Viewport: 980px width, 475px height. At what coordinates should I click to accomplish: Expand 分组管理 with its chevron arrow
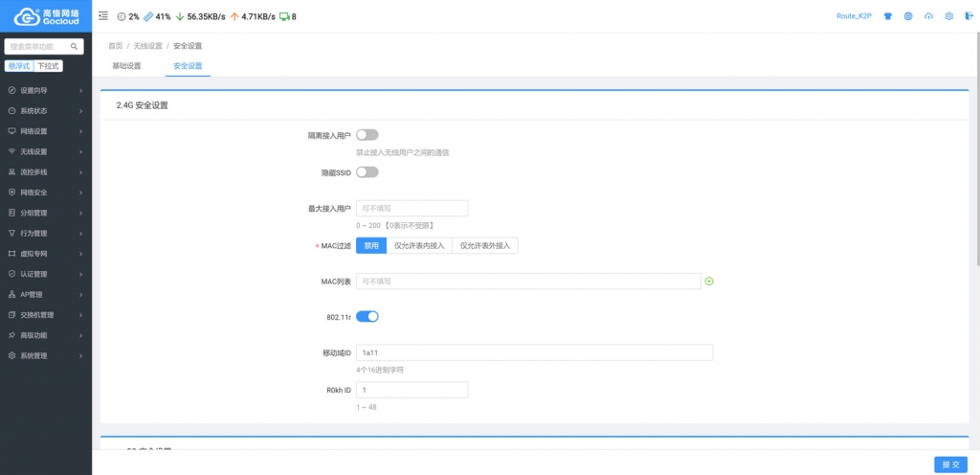coord(81,213)
